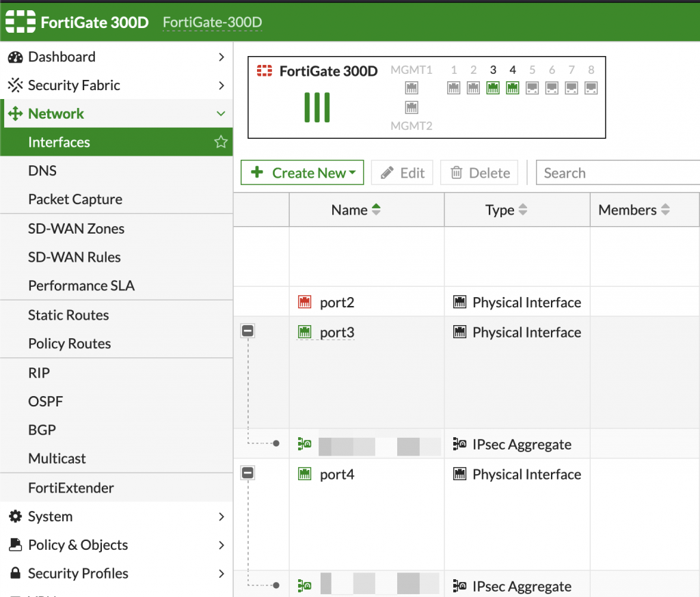Image resolution: width=700 pixels, height=597 pixels.
Task: Click the Security Profiles lock icon
Action: pos(15,573)
